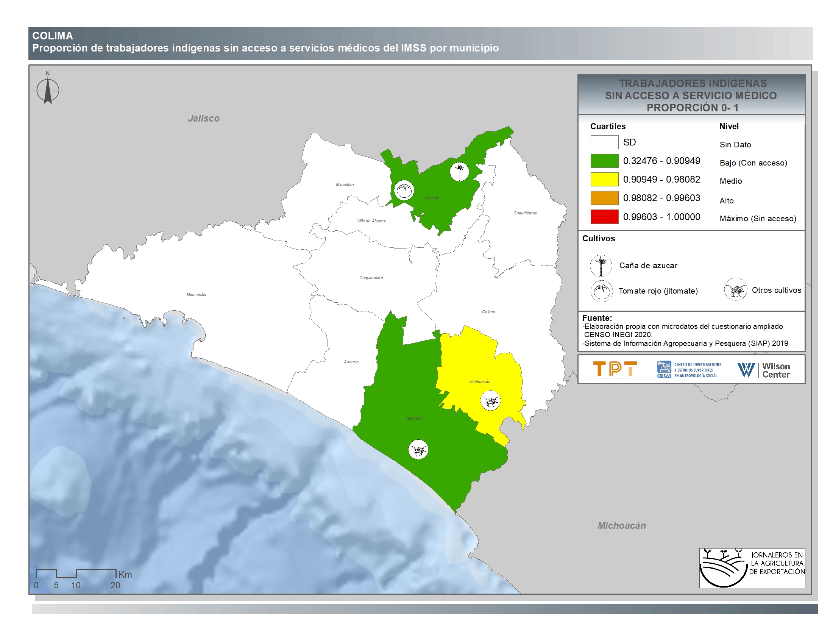Click the orange Alto legend swatch

[x=604, y=198]
